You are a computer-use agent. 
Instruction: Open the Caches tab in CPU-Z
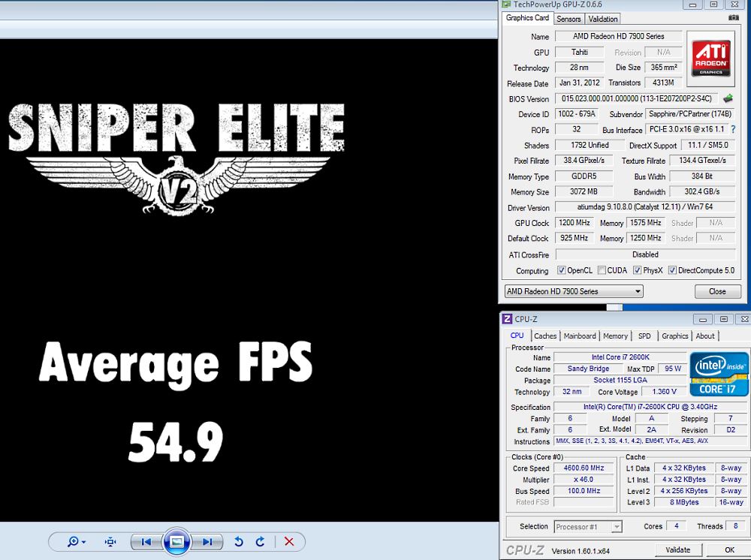tap(545, 336)
